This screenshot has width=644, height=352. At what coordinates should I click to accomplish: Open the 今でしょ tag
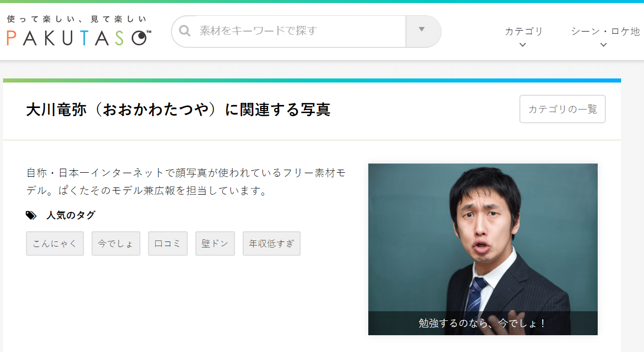tap(115, 243)
